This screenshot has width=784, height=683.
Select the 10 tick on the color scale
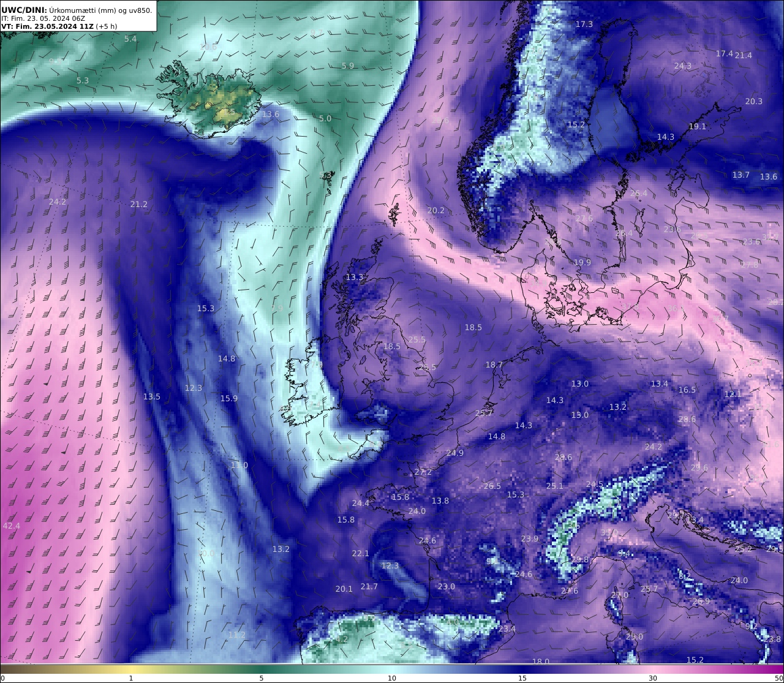392,678
